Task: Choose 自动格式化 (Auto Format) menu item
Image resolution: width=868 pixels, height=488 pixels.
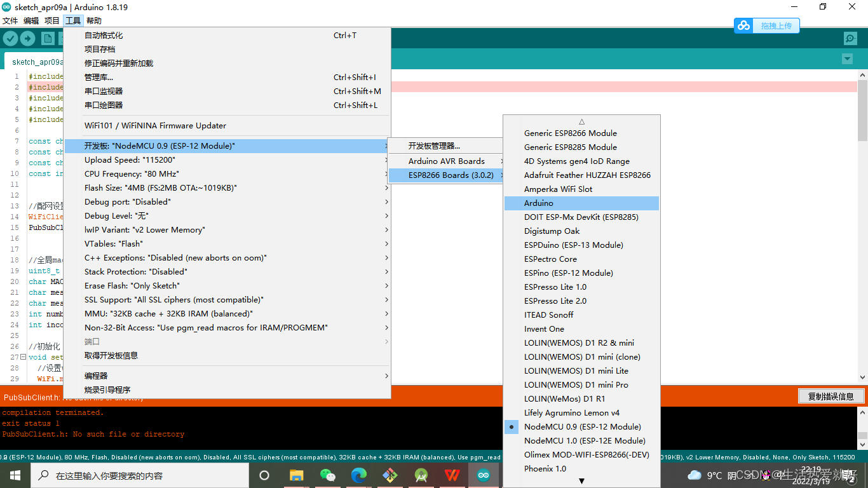Action: pyautogui.click(x=227, y=35)
